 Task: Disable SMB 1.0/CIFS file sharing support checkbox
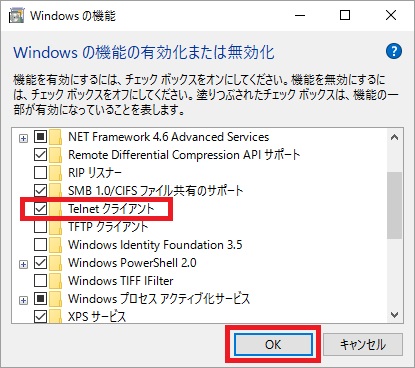click(x=40, y=191)
